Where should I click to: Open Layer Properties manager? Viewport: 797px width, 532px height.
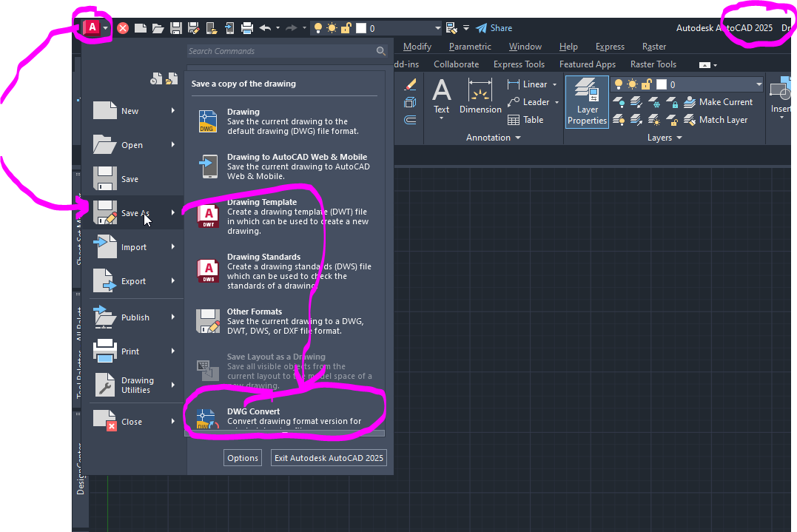587,101
